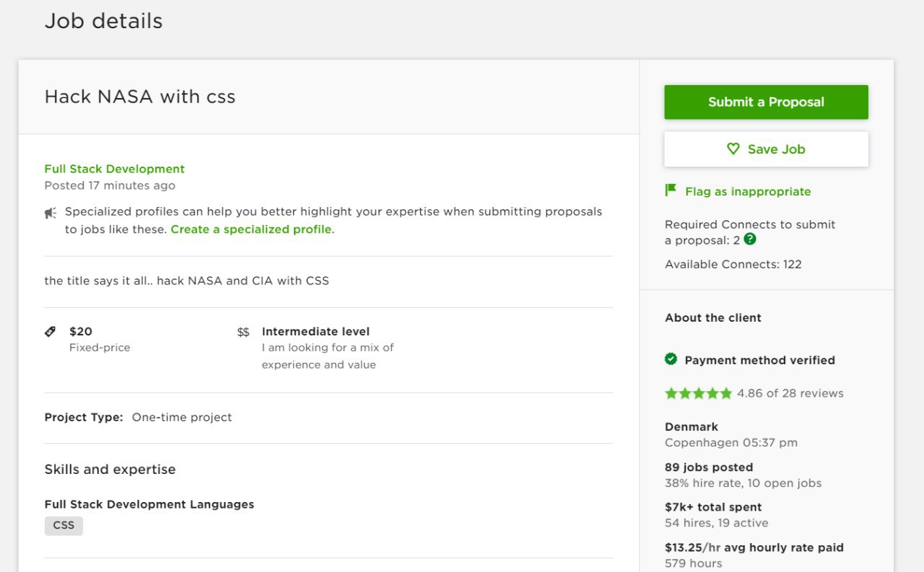This screenshot has height=572, width=924.
Task: Click the payment verified checkmark badge
Action: 671,359
